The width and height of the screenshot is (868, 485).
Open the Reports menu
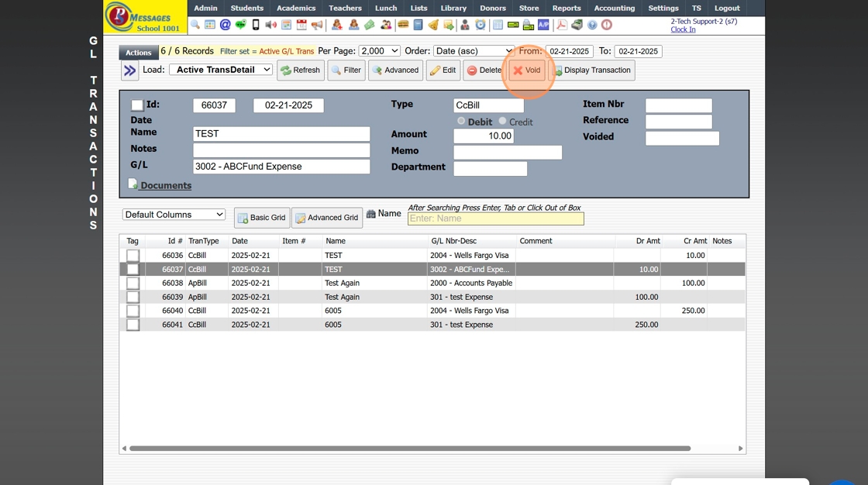coord(567,8)
